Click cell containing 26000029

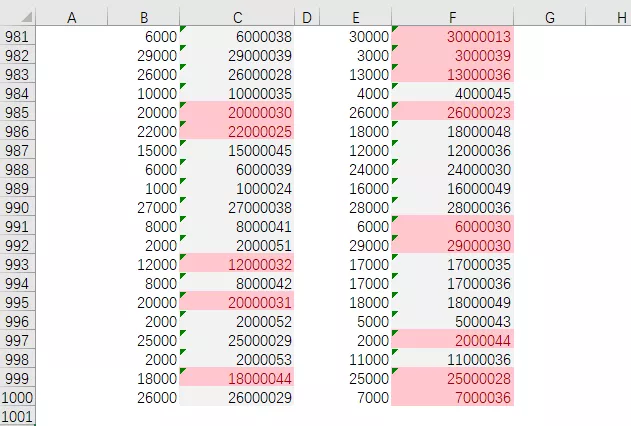pyautogui.click(x=237, y=397)
